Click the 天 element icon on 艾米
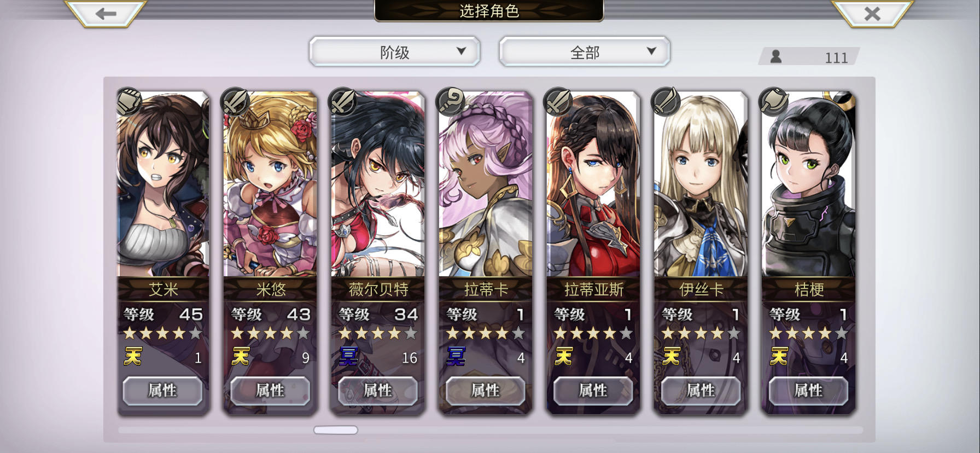Viewport: 980px width, 453px height. point(133,357)
